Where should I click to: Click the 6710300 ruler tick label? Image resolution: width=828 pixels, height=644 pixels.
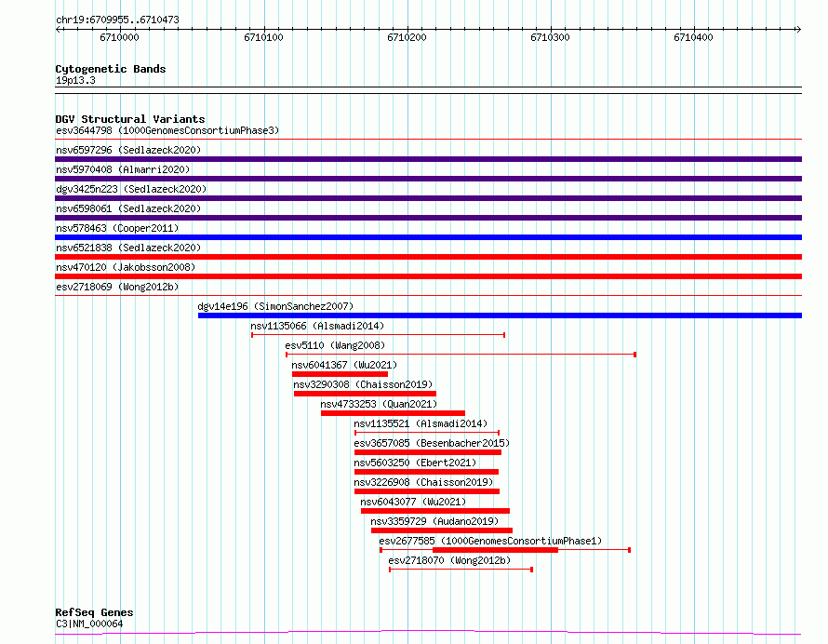(x=550, y=37)
